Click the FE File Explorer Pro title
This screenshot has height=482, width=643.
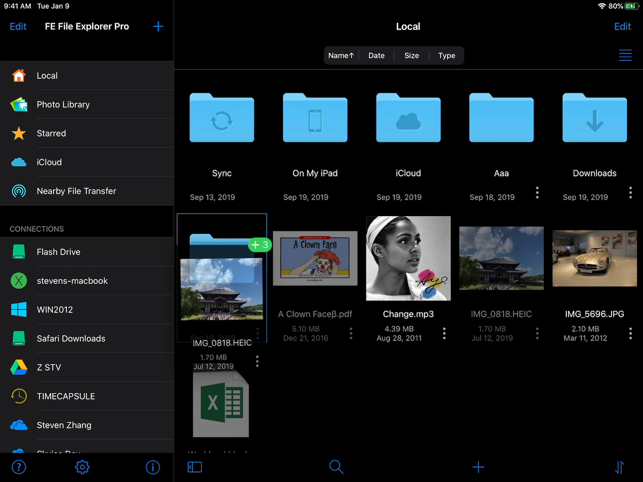tap(87, 27)
